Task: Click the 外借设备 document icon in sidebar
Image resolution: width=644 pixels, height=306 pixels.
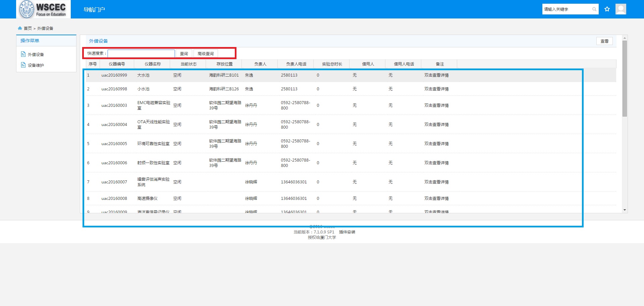Action: click(23, 54)
